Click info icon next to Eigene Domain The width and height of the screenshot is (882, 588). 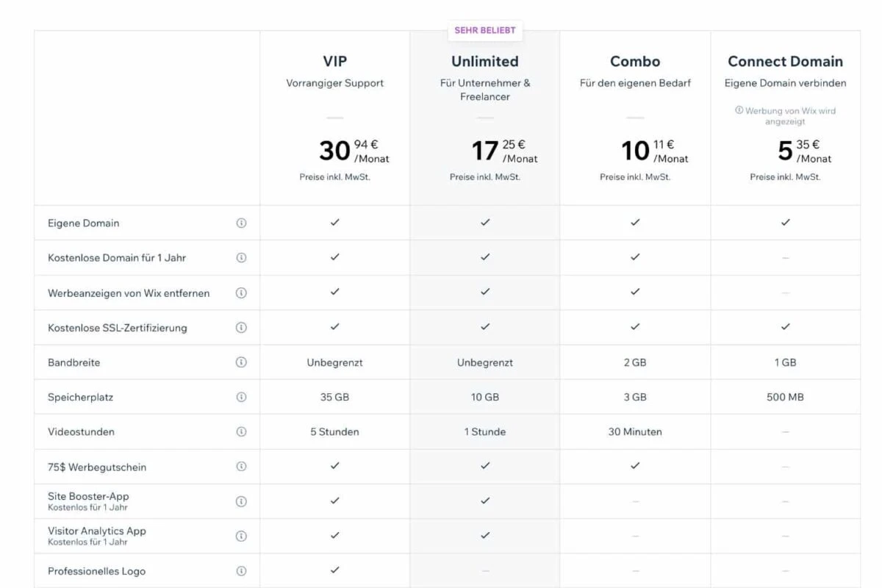241,223
